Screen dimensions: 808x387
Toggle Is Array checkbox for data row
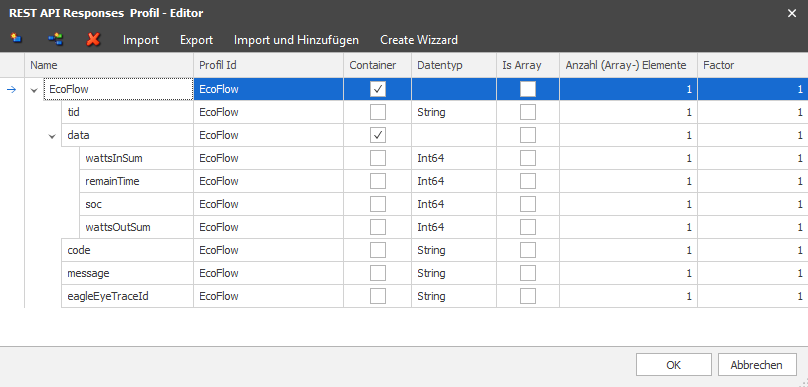point(528,135)
